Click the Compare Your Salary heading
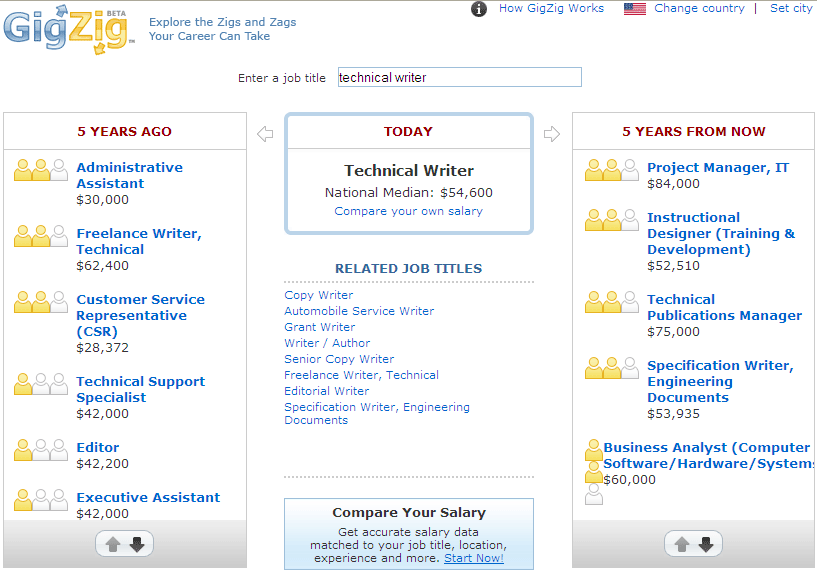 pos(409,513)
